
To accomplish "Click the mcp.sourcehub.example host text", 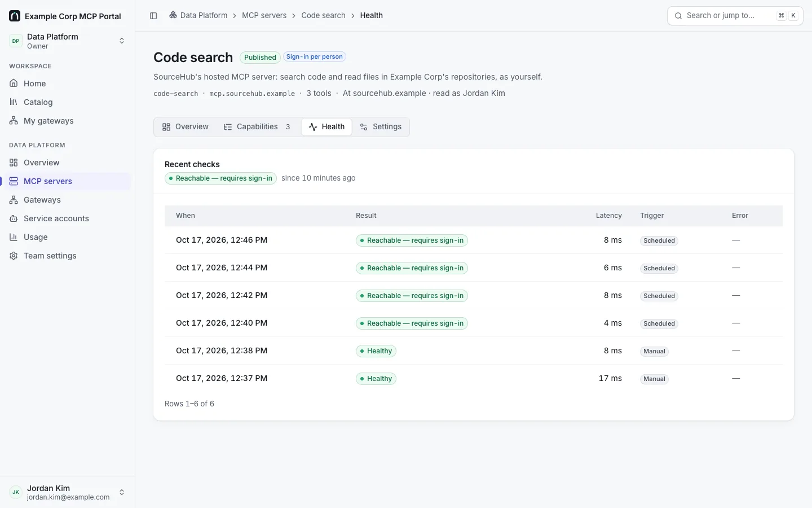I will pyautogui.click(x=252, y=94).
